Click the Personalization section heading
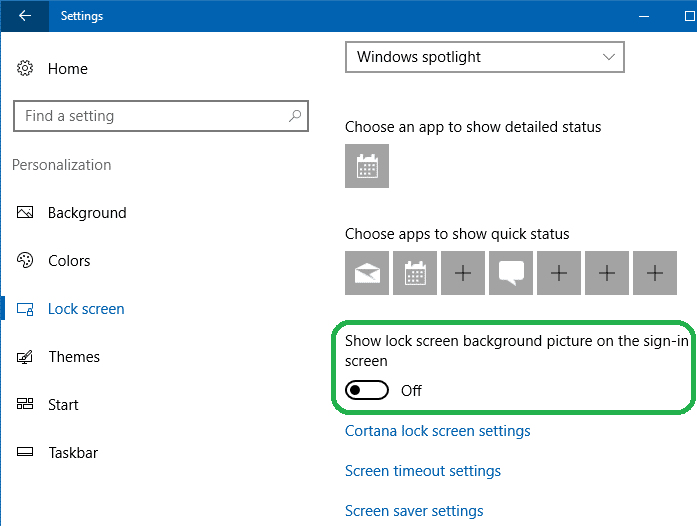This screenshot has height=526, width=697. tap(61, 165)
